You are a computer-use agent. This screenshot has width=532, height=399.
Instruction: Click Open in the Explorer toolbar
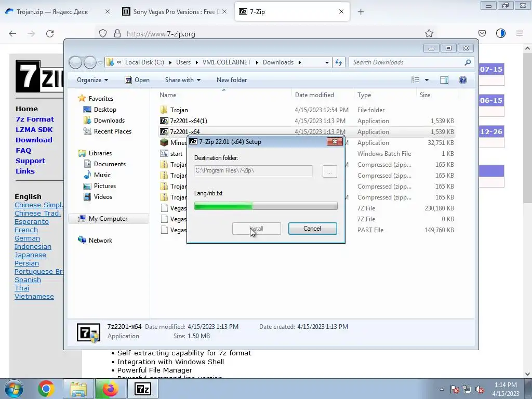137,80
